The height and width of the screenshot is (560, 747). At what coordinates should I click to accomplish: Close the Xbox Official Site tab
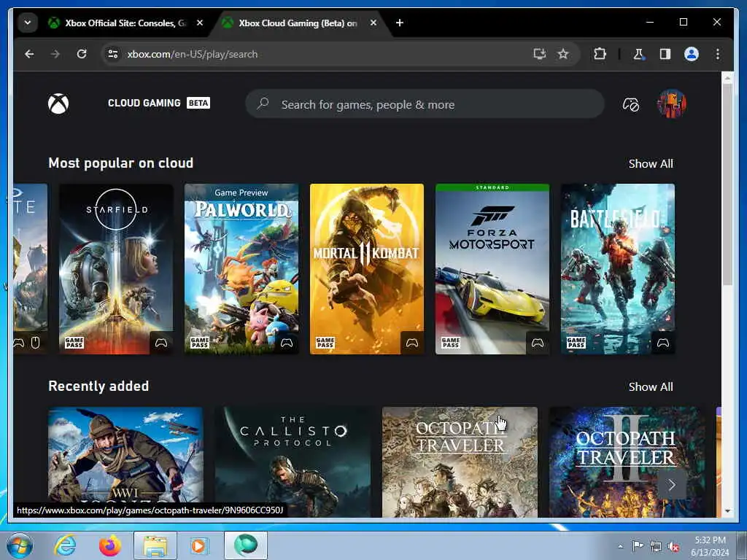pyautogui.click(x=200, y=23)
